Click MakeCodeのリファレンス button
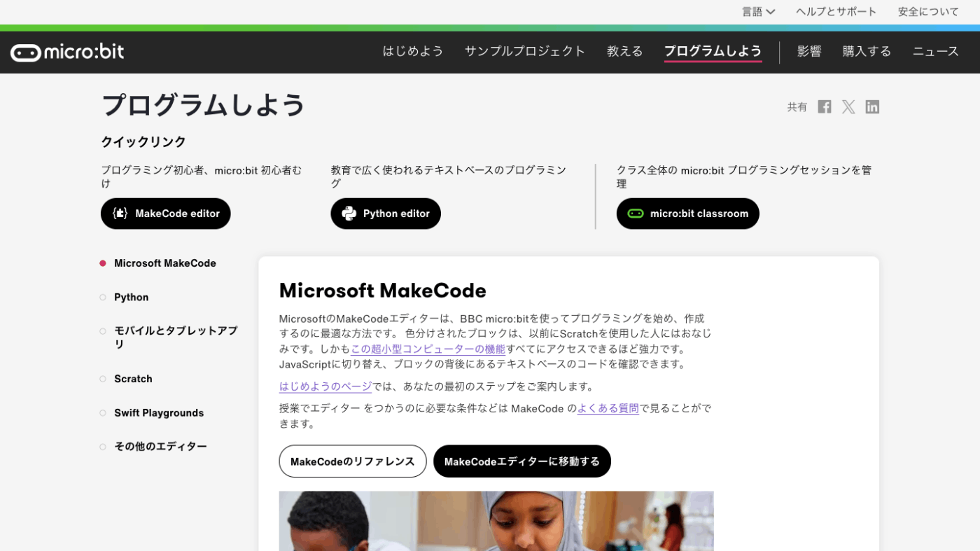The image size is (980, 551). 353,461
